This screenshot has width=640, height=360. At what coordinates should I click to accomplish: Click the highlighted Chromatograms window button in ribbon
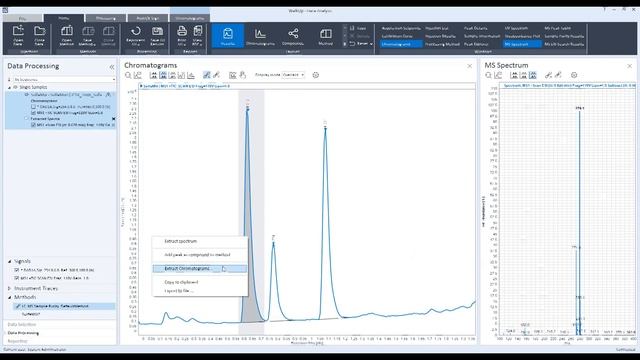click(401, 44)
